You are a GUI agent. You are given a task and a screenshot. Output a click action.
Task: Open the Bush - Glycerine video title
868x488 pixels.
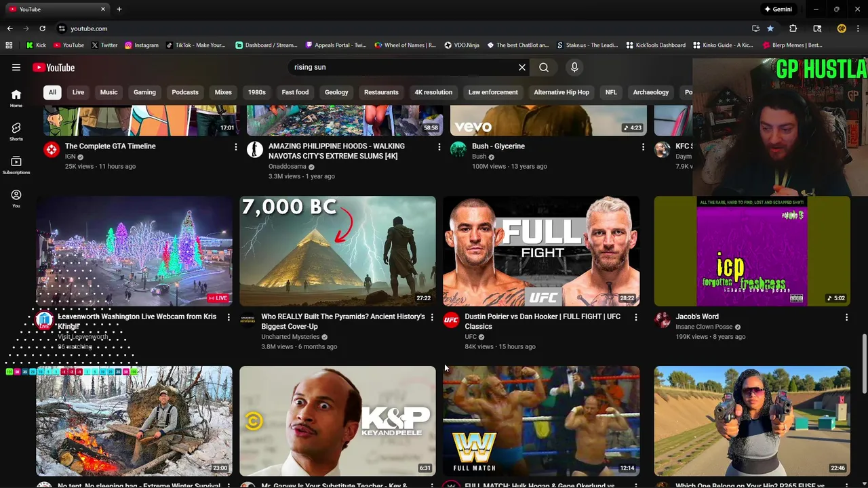pyautogui.click(x=498, y=146)
